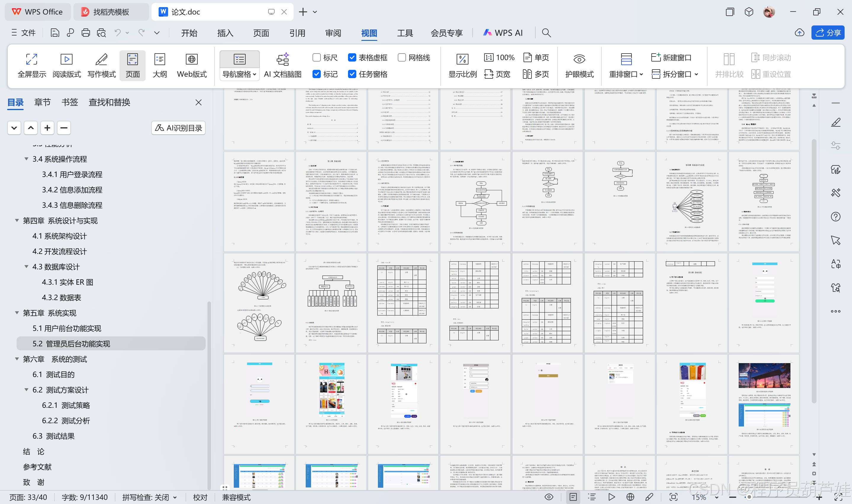The image size is (852, 504).
Task: Enable the Gridlines (网格线) checkbox
Action: (x=402, y=57)
